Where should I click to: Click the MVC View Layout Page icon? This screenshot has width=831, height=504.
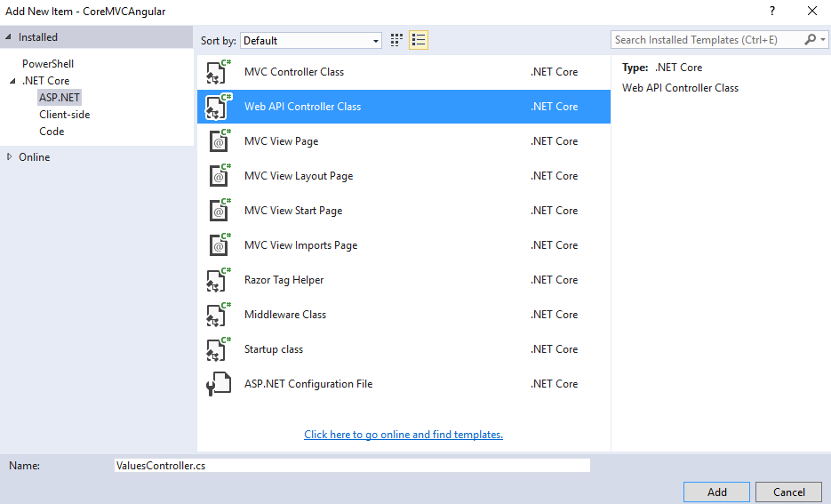pyautogui.click(x=219, y=176)
